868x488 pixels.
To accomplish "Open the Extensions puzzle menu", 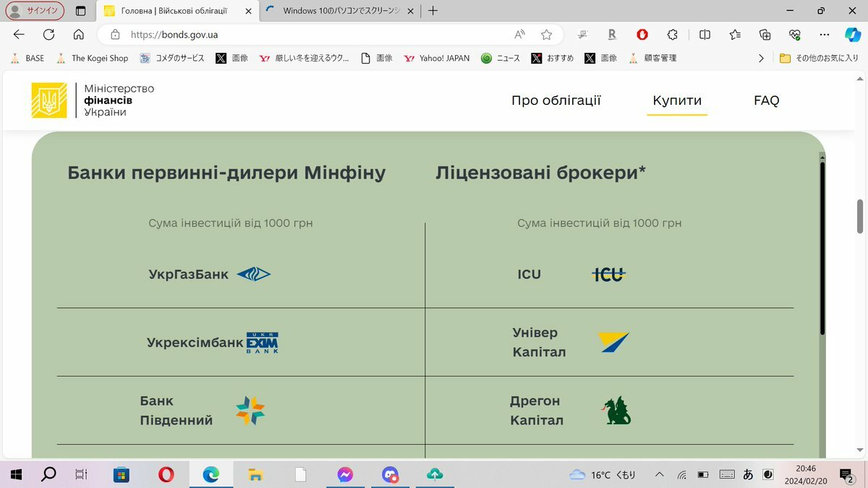I will [673, 34].
